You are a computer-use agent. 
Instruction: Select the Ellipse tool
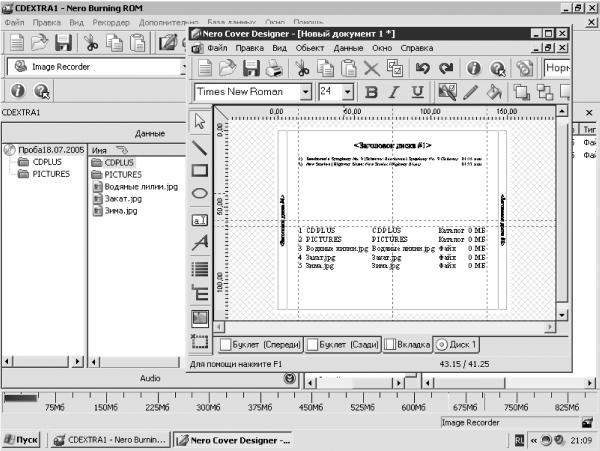tap(199, 194)
